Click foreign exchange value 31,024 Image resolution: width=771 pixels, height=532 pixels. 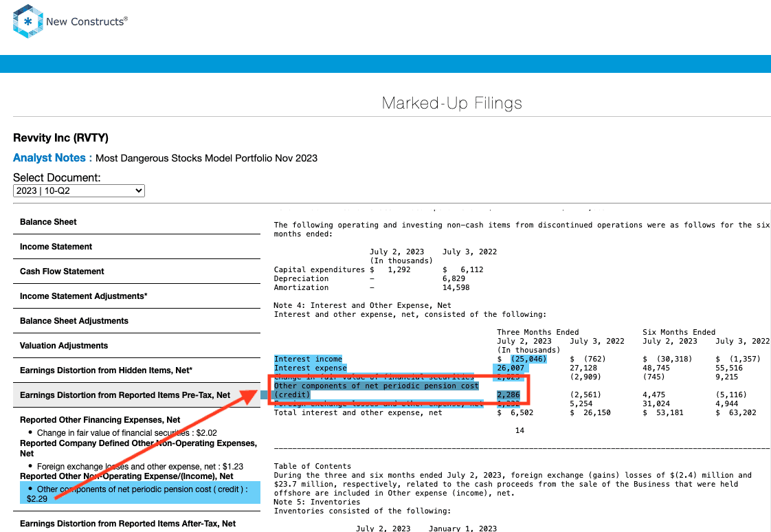pos(656,403)
